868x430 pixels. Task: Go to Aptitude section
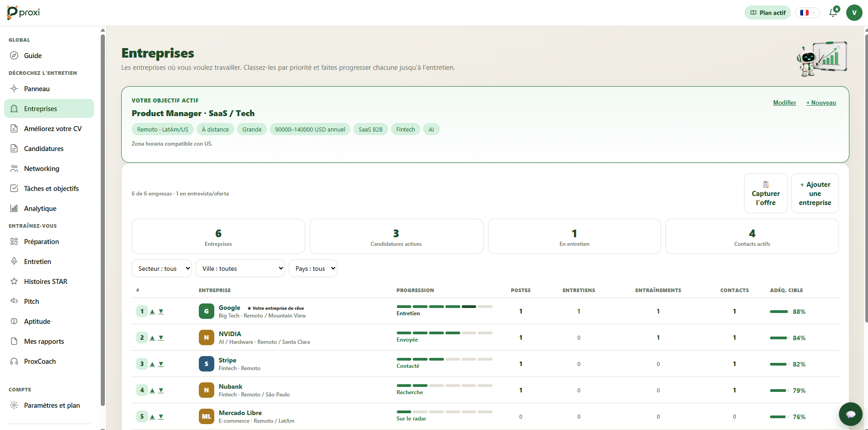point(49,322)
